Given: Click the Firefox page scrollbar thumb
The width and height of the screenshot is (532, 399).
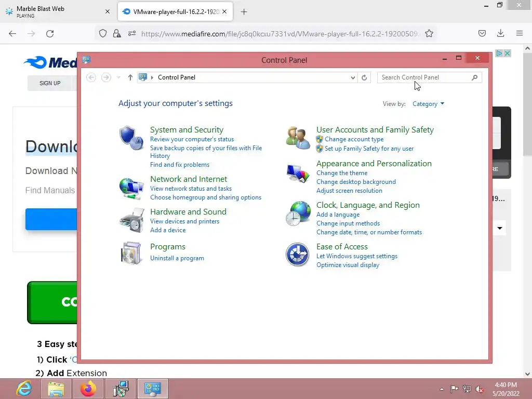Looking at the screenshot, I should point(527,104).
